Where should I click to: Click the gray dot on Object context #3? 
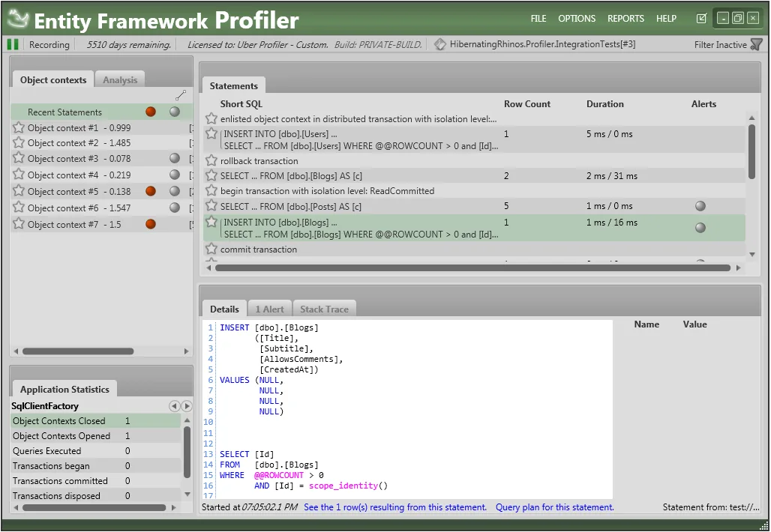(175, 158)
